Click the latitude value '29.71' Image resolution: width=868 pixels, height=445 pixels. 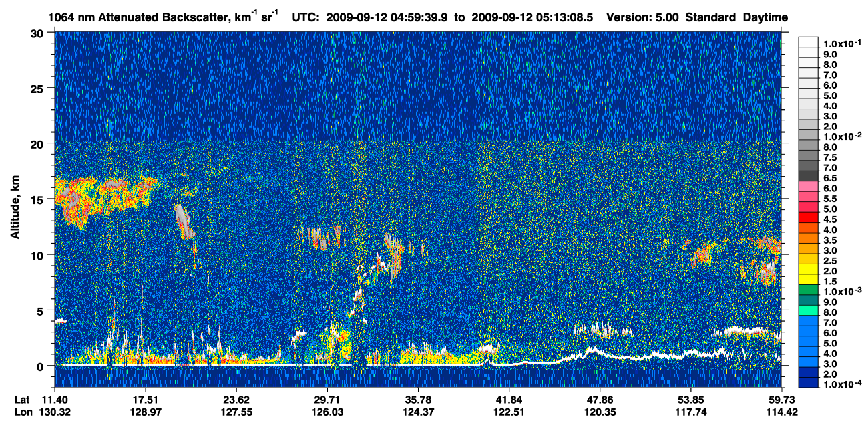tap(327, 399)
